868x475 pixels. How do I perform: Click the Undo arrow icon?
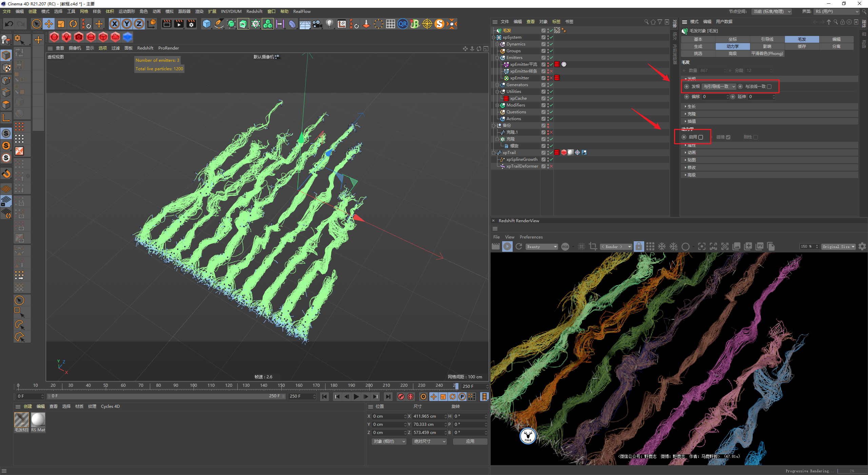tap(9, 24)
